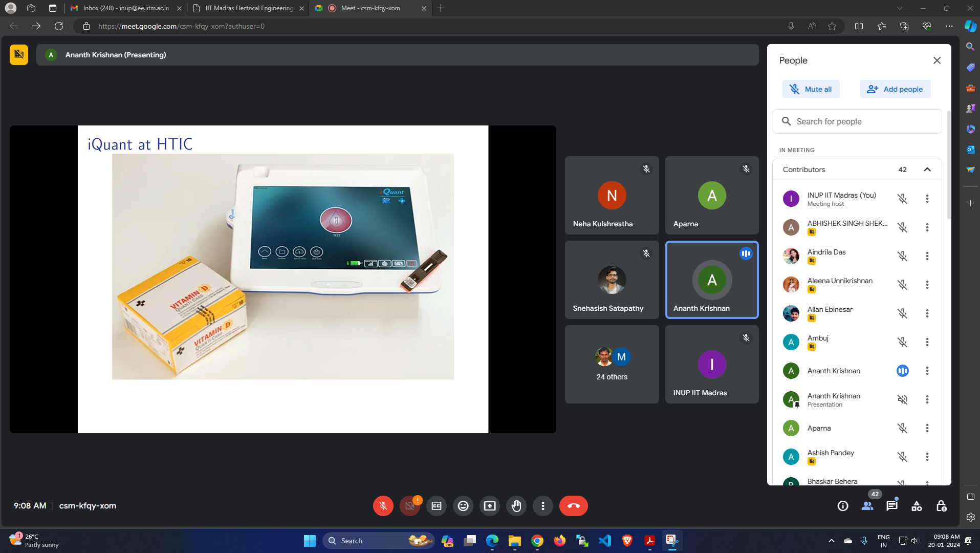Image resolution: width=980 pixels, height=553 pixels.
Task: Click Allan Ebinesar muted microphone icon
Action: pyautogui.click(x=903, y=313)
